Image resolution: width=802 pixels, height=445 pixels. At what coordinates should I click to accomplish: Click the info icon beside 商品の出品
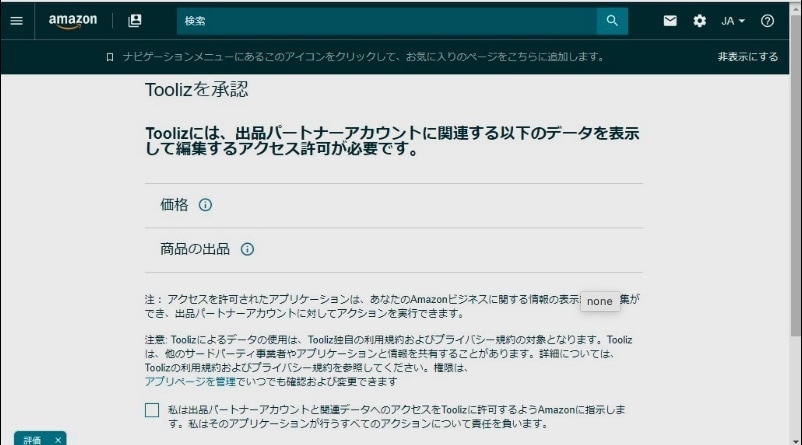(247, 249)
